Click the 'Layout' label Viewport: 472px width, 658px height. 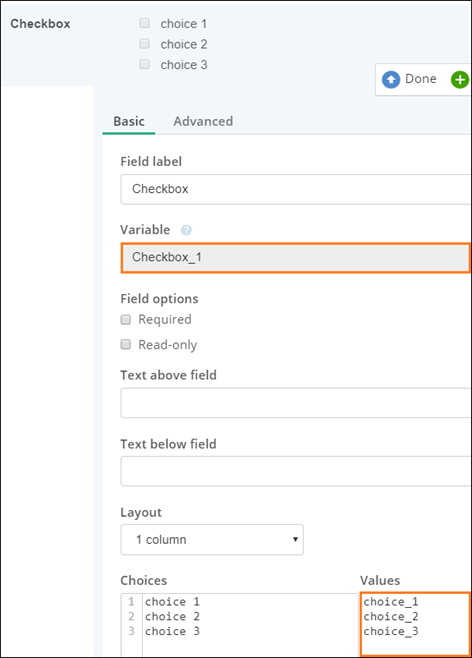tap(141, 513)
